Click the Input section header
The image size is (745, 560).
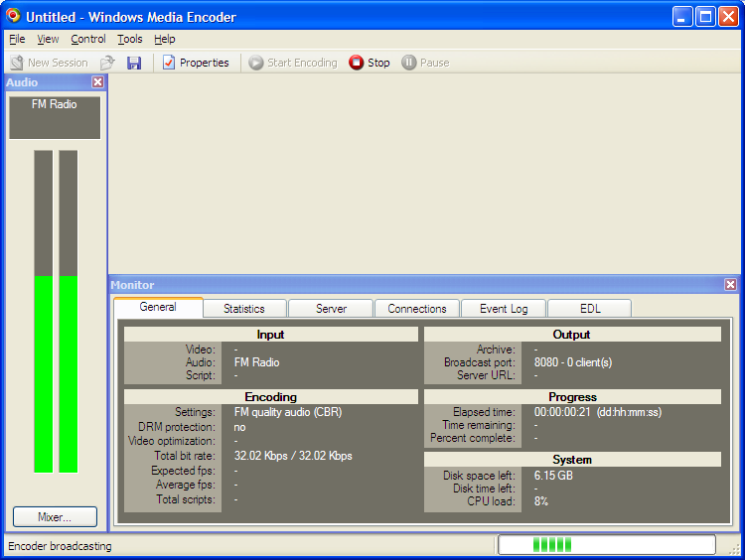[x=271, y=335]
